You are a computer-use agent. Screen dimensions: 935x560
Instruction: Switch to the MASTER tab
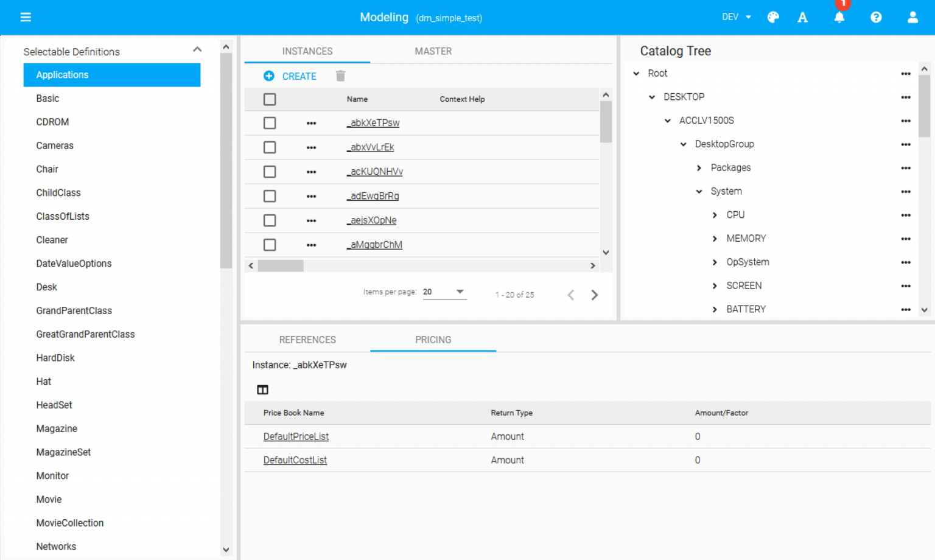(x=433, y=51)
